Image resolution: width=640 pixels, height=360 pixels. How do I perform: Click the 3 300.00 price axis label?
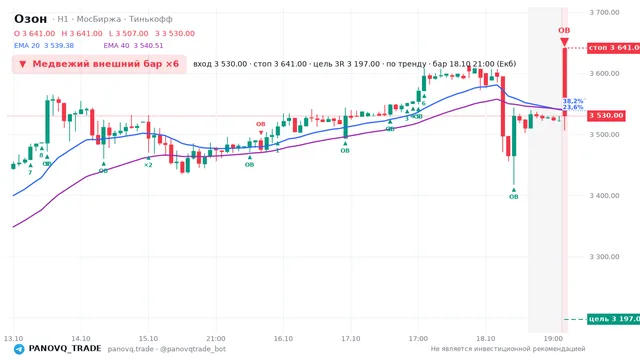point(604,257)
